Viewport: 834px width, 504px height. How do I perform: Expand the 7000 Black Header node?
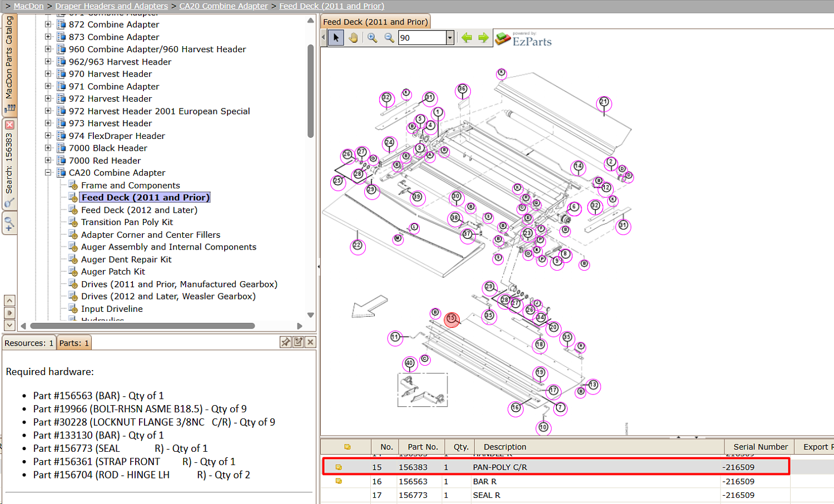[x=48, y=148]
